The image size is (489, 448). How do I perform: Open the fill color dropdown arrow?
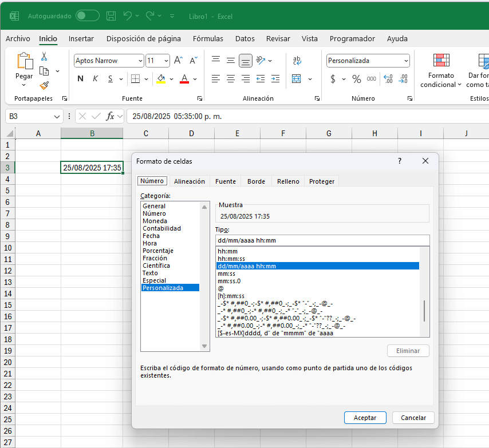click(171, 79)
